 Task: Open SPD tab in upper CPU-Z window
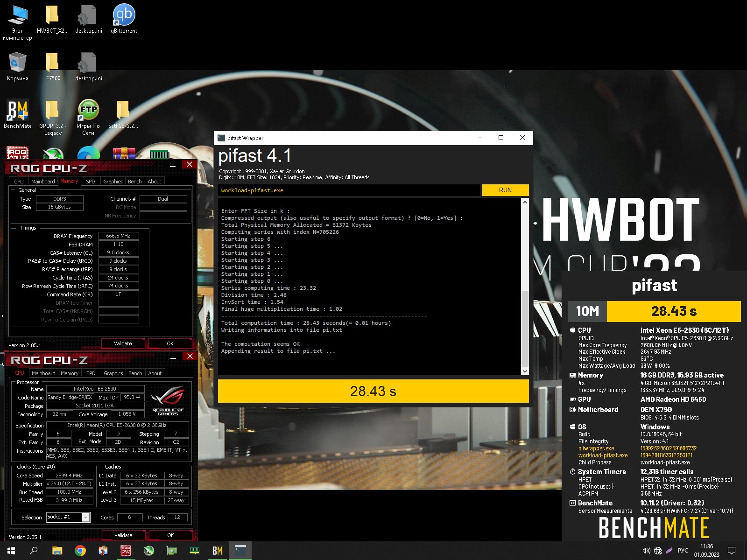click(91, 182)
